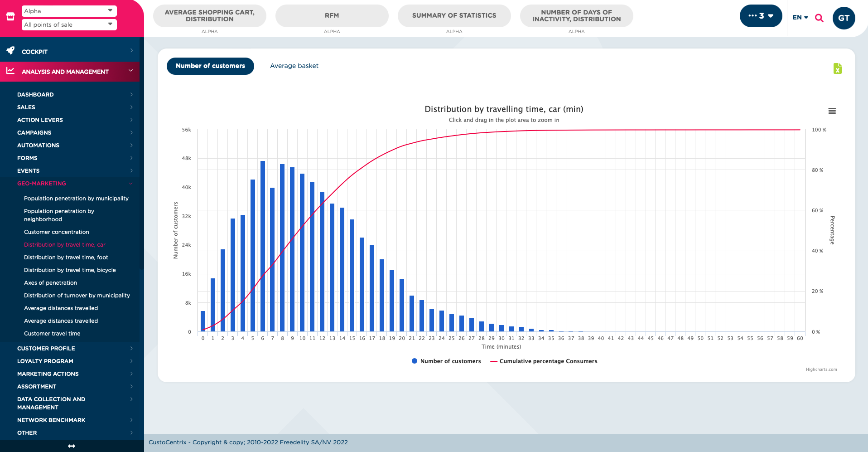
Task: Open Distribution by travel time, foot
Action: 66,257
